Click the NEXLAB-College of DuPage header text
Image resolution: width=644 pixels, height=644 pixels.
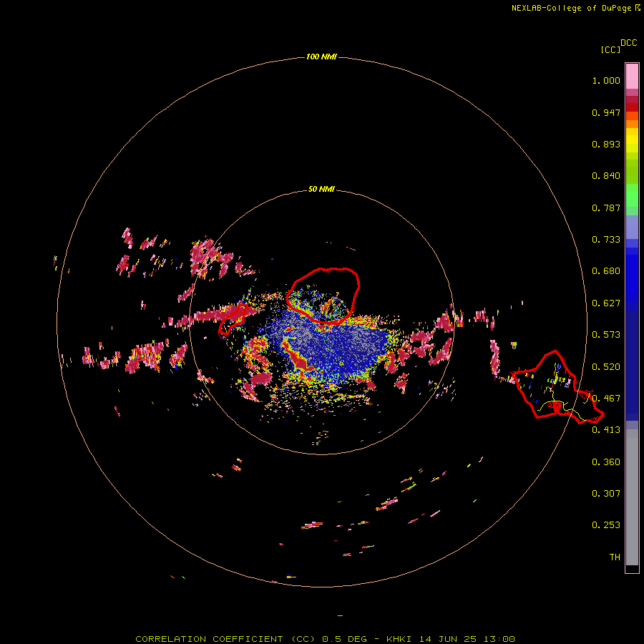575,8
